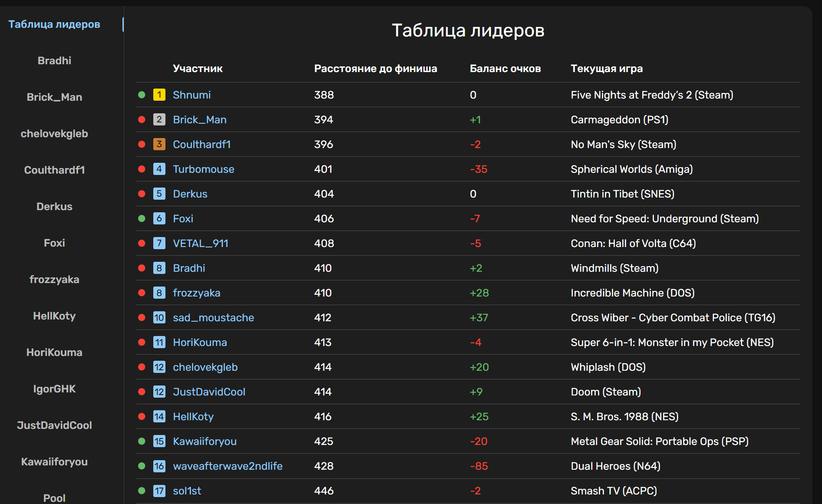
Task: Click the red status dot for sad_moustache
Action: click(x=142, y=317)
